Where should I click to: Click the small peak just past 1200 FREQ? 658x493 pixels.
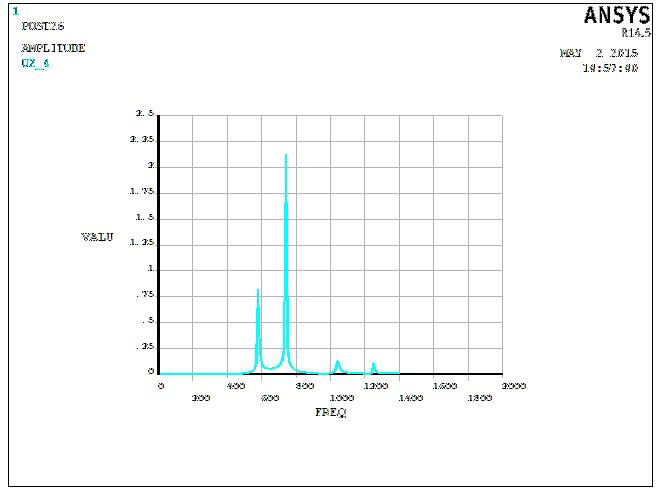click(373, 364)
